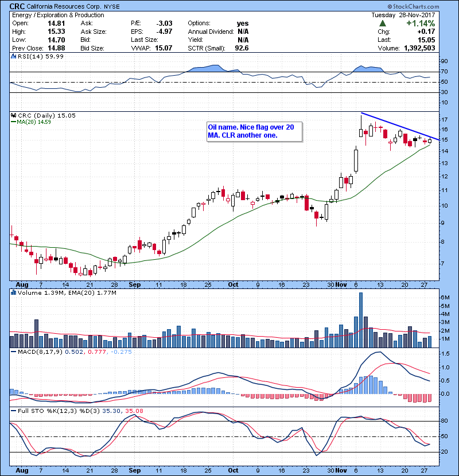The height and width of the screenshot is (476, 459).
Task: Click the Full STO %K value 35.30
Action: tap(111, 411)
